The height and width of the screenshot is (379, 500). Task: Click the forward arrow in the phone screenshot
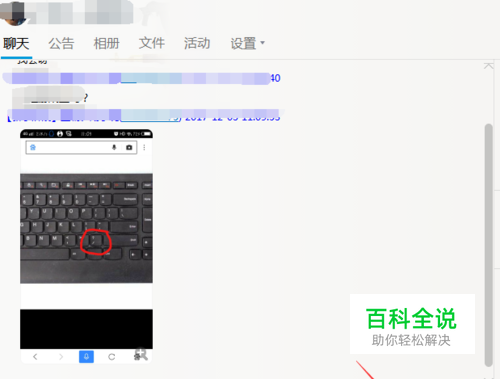pos(61,357)
